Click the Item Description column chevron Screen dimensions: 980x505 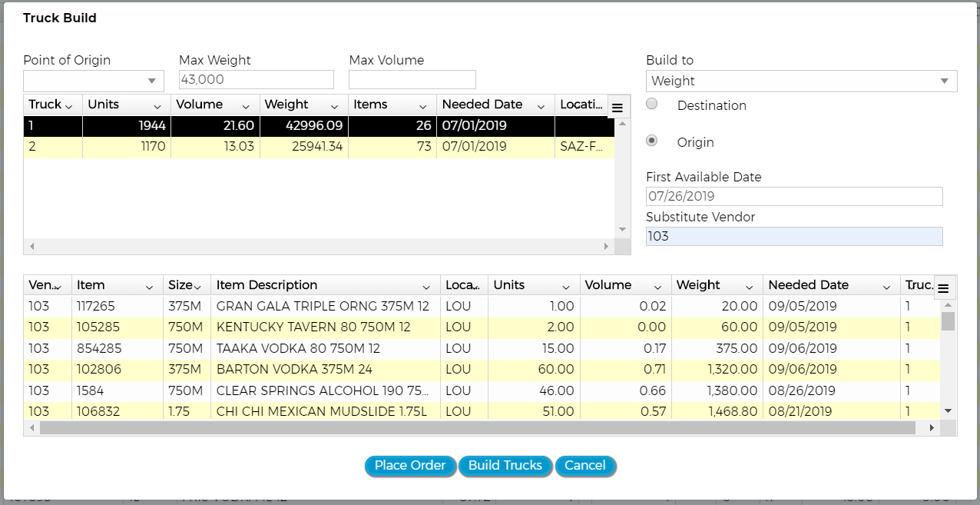coord(427,287)
